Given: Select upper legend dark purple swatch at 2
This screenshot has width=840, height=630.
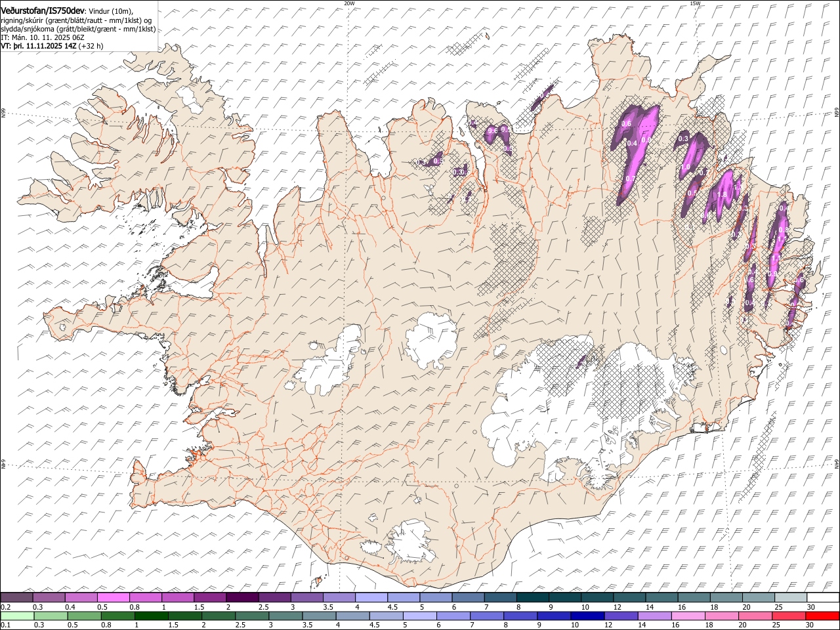Looking at the screenshot, I should [242, 598].
